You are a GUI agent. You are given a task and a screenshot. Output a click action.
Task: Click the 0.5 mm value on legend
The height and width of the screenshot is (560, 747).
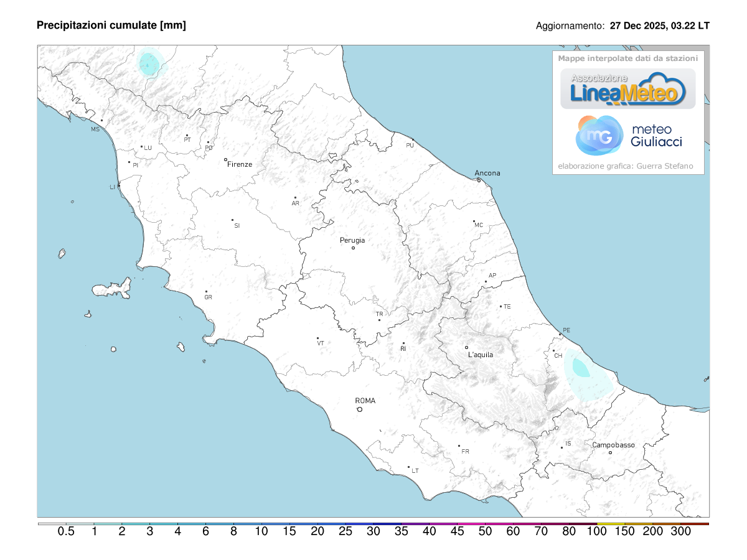click(66, 531)
